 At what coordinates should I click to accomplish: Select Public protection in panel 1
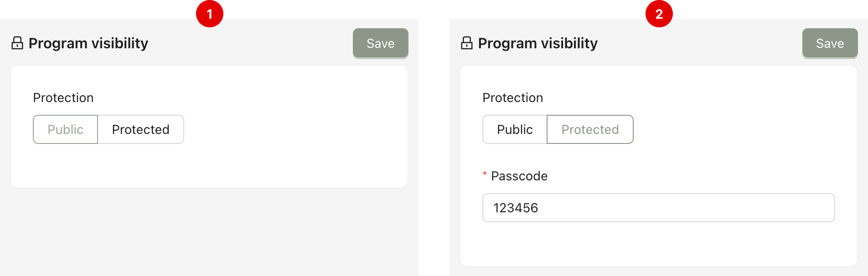[x=65, y=130]
